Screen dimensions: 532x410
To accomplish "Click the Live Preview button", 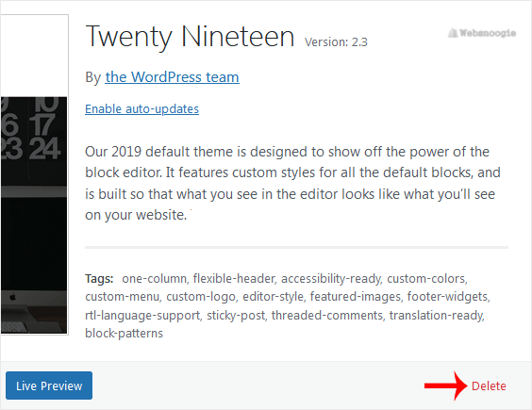I will tap(49, 385).
